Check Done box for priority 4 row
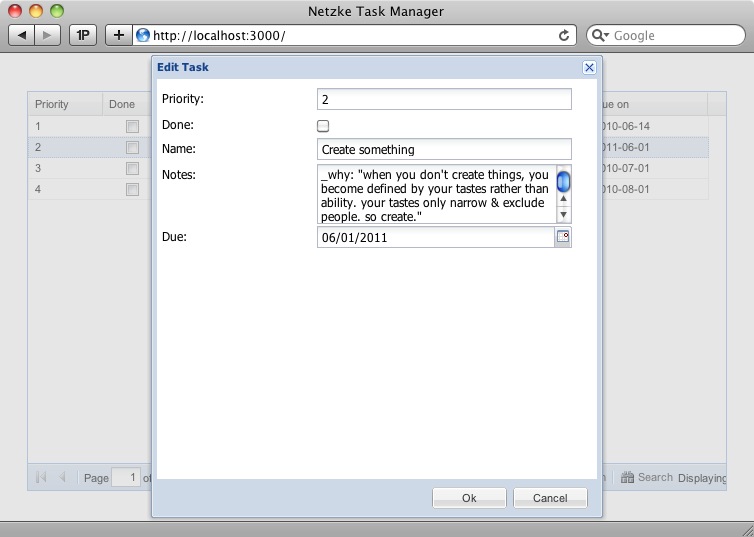This screenshot has height=537, width=754. pos(132,189)
